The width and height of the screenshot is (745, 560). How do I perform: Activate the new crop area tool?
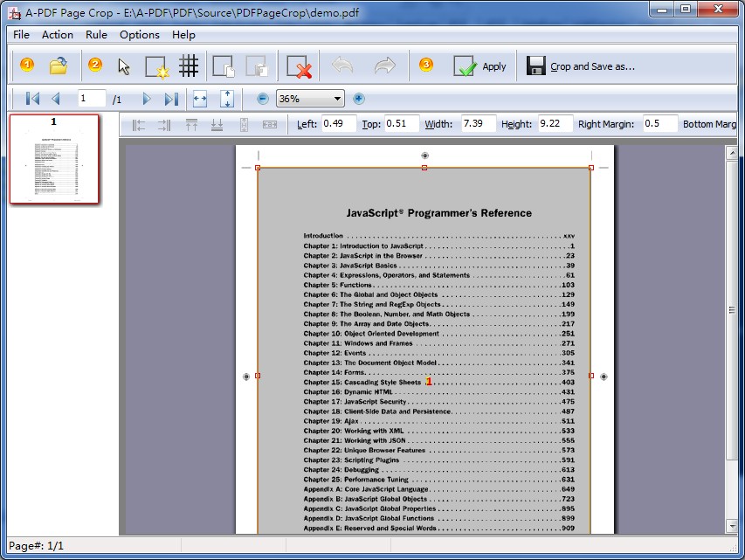158,66
